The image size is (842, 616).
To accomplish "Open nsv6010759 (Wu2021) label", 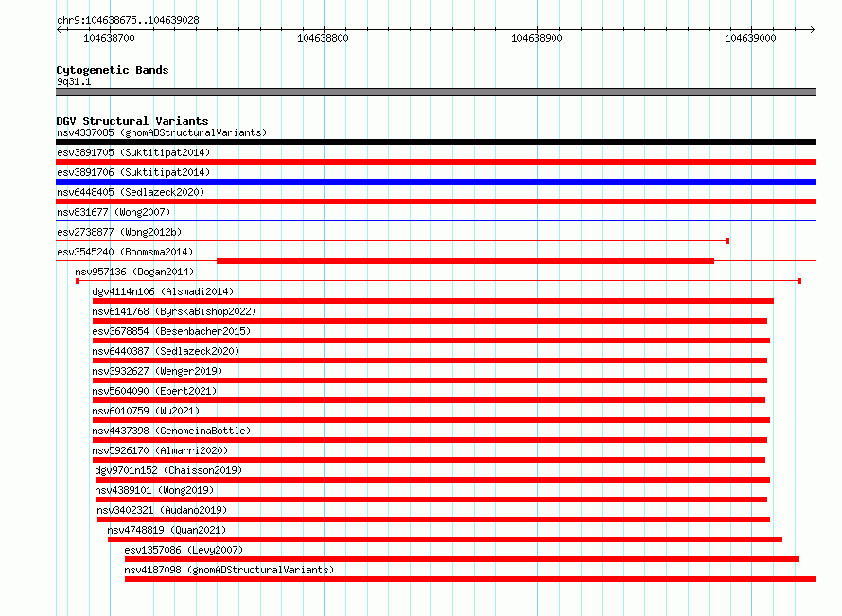I will pos(146,411).
